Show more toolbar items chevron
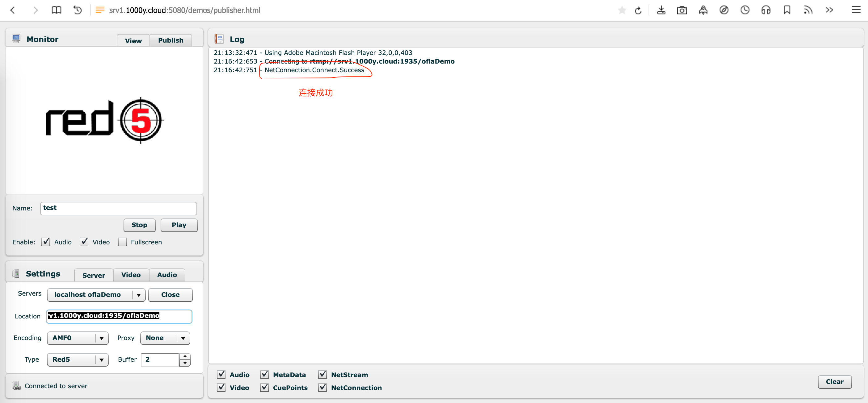Screen dimensions: 868x403 [829, 10]
